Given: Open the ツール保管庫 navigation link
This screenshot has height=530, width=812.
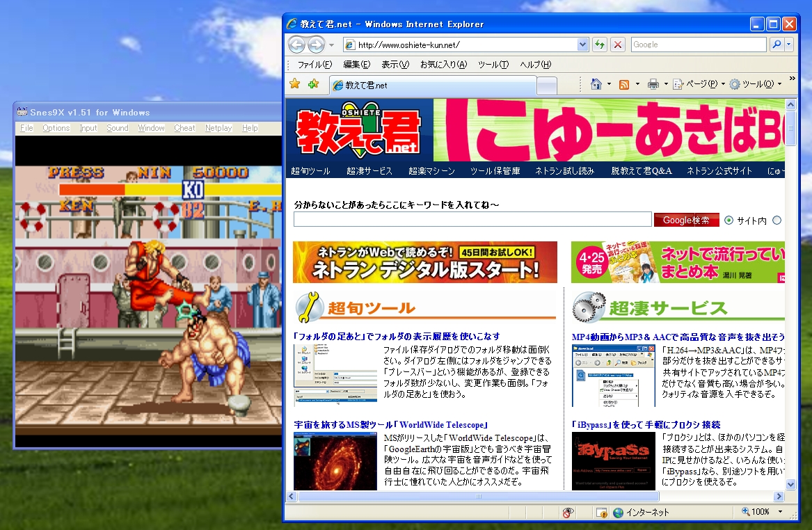Looking at the screenshot, I should (495, 171).
